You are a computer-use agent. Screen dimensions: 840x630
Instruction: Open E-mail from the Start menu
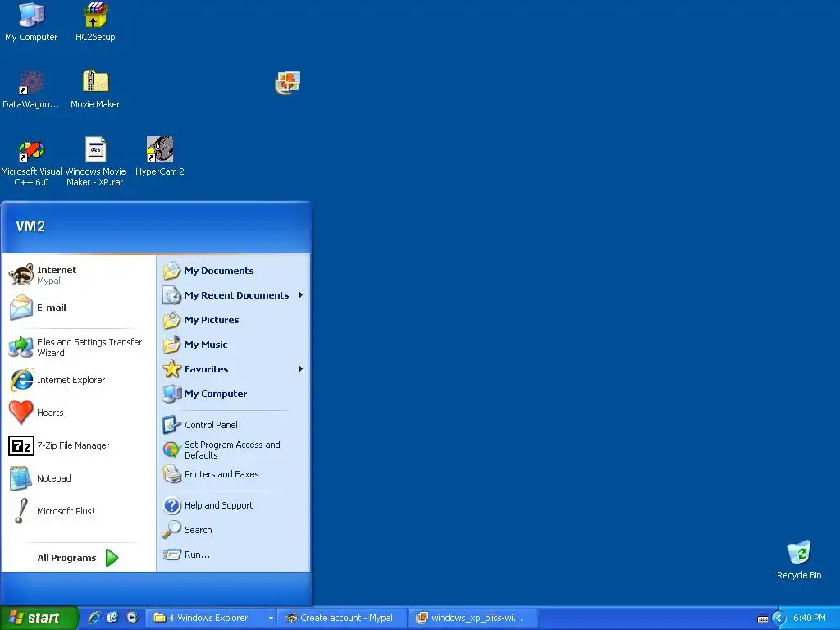pos(78,308)
